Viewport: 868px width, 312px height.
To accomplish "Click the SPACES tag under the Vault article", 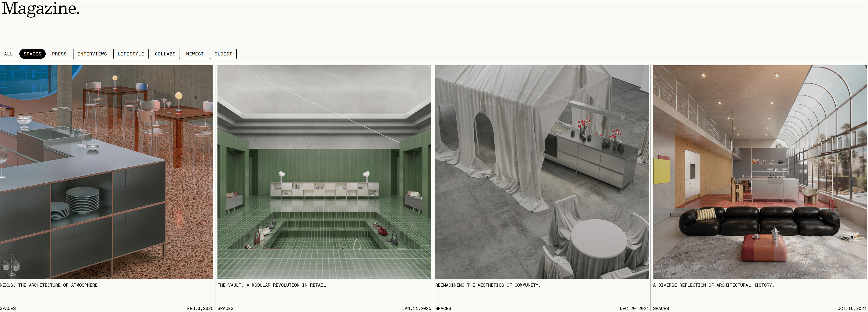I will click(x=225, y=308).
